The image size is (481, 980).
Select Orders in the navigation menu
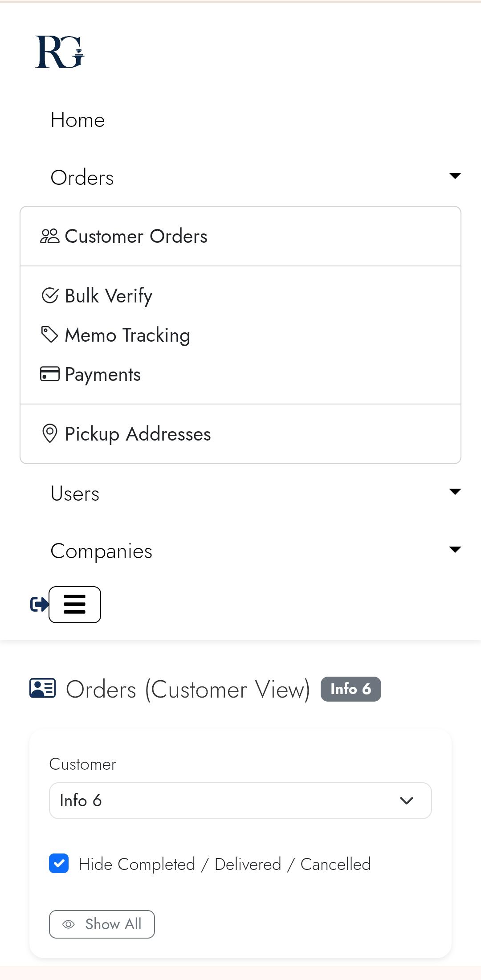click(x=82, y=177)
